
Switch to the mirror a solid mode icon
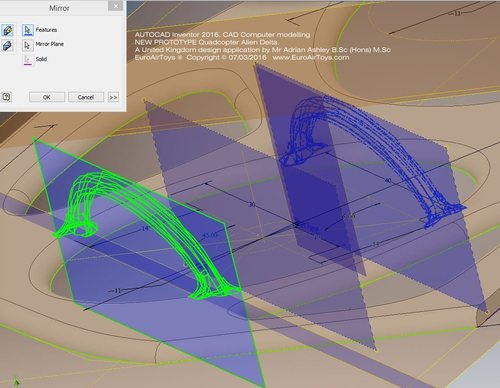7,45
